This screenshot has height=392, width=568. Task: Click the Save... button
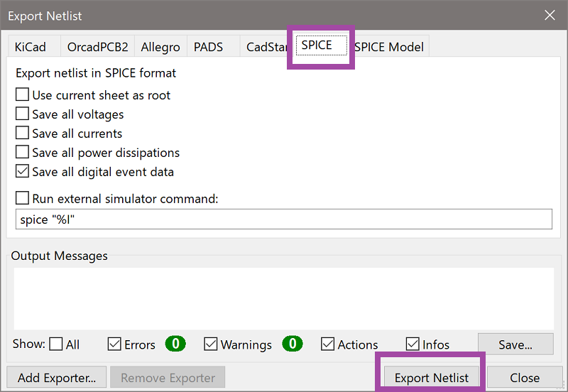[x=515, y=344]
